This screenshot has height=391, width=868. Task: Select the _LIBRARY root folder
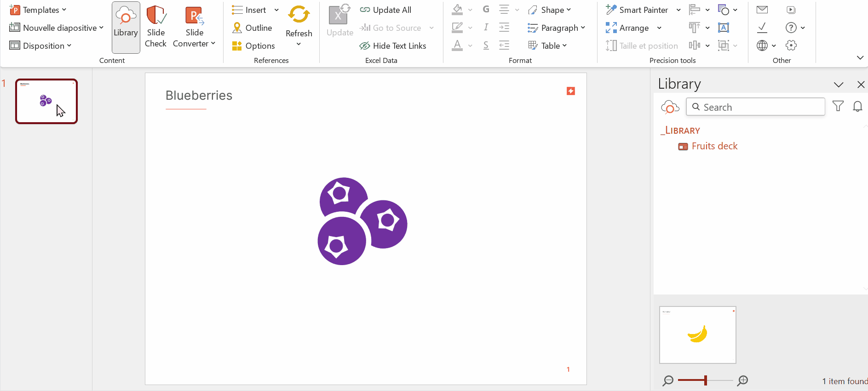(680, 130)
